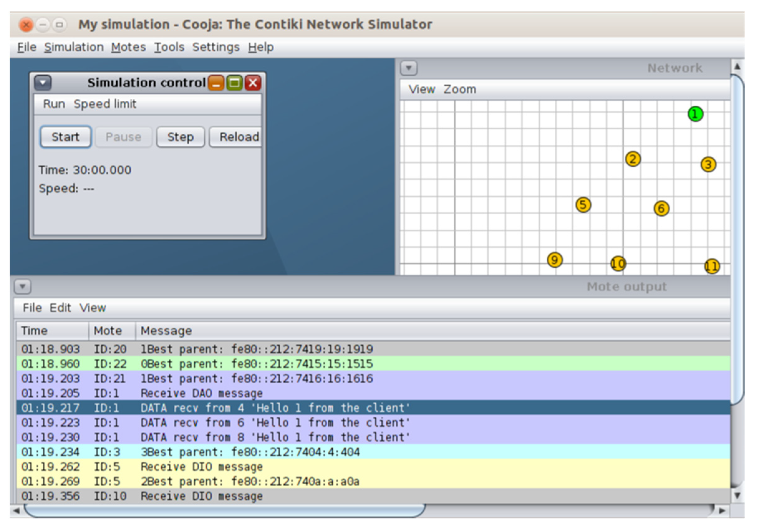The height and width of the screenshot is (532, 758).
Task: Open the Motes menu
Action: tap(128, 47)
